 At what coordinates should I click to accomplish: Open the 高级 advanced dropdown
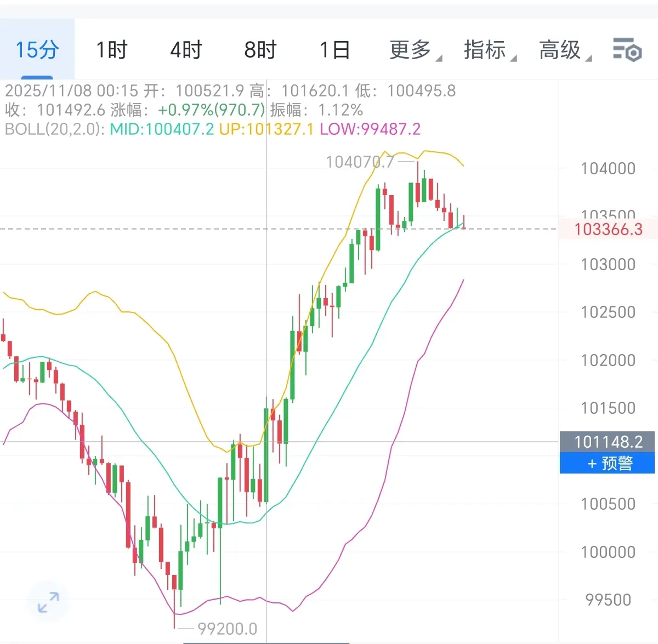(565, 50)
